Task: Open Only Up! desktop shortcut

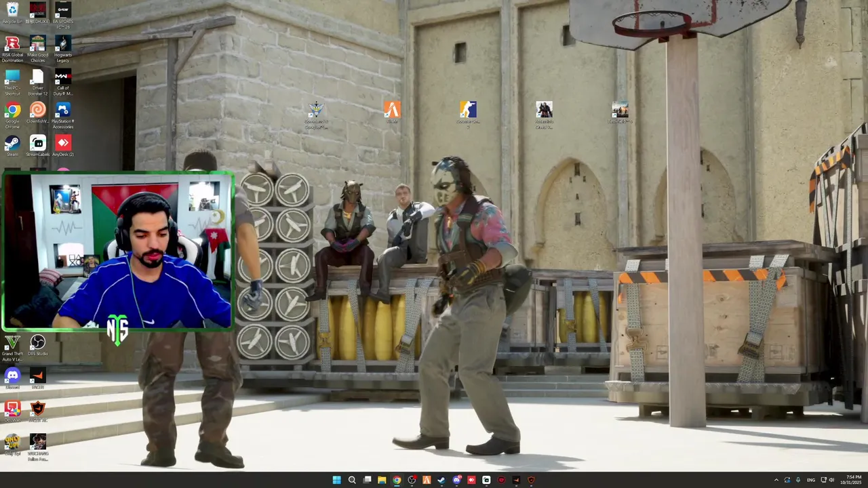Action: [12, 445]
